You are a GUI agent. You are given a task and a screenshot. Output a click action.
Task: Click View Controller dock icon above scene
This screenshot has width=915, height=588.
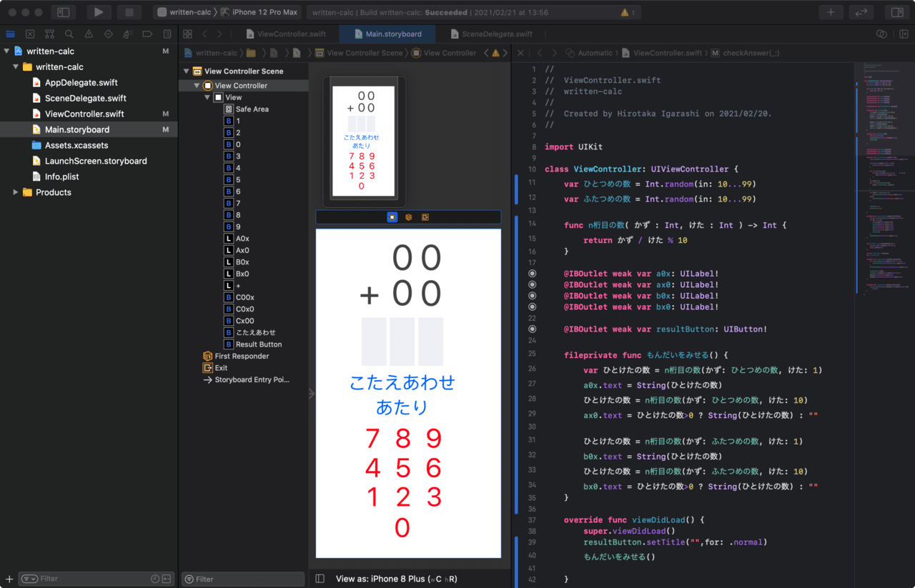coord(392,217)
